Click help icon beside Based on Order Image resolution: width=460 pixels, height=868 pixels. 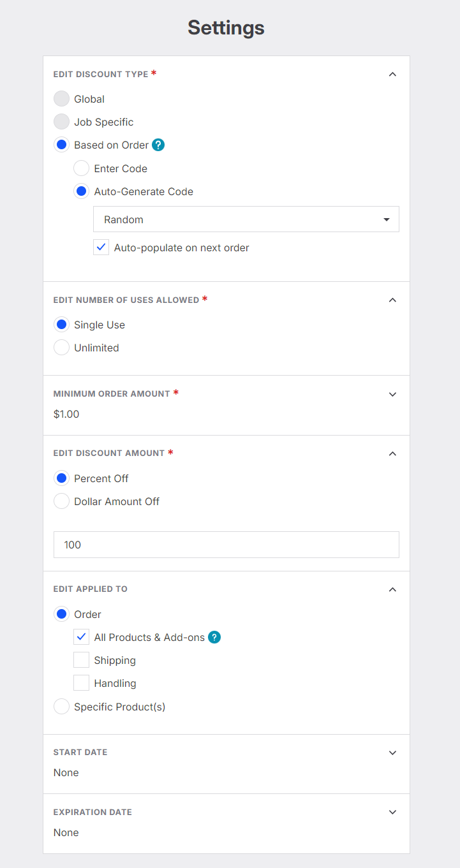158,145
